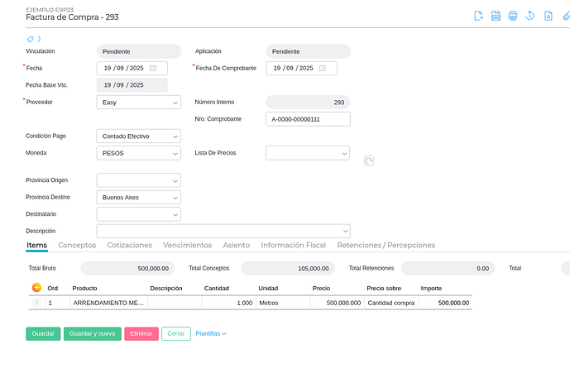
Task: Open the Fecha De Comprobante calendar picker
Action: click(x=323, y=68)
